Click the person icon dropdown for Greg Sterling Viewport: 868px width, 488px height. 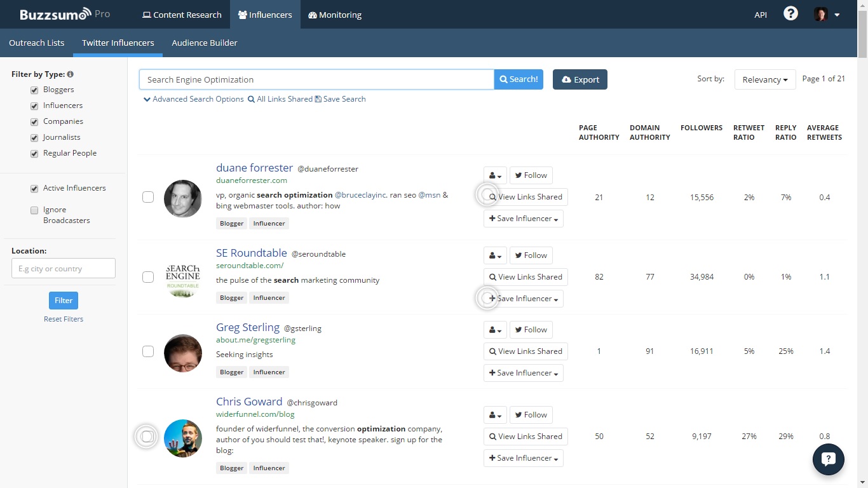[495, 330]
